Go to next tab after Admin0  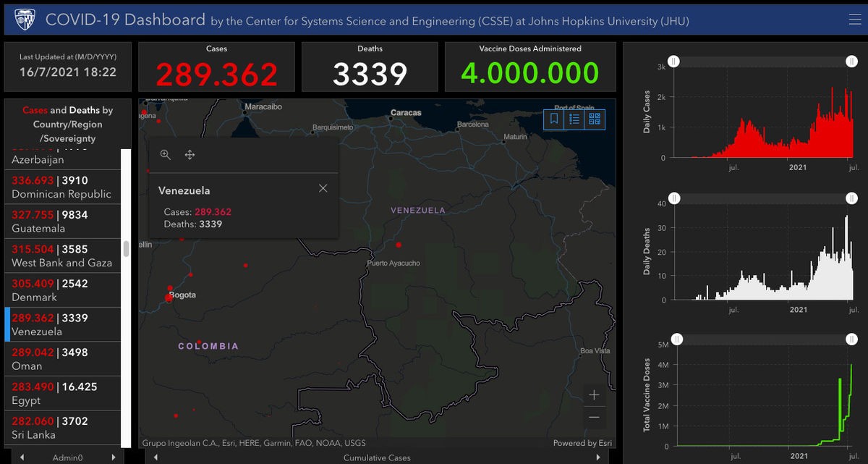113,457
